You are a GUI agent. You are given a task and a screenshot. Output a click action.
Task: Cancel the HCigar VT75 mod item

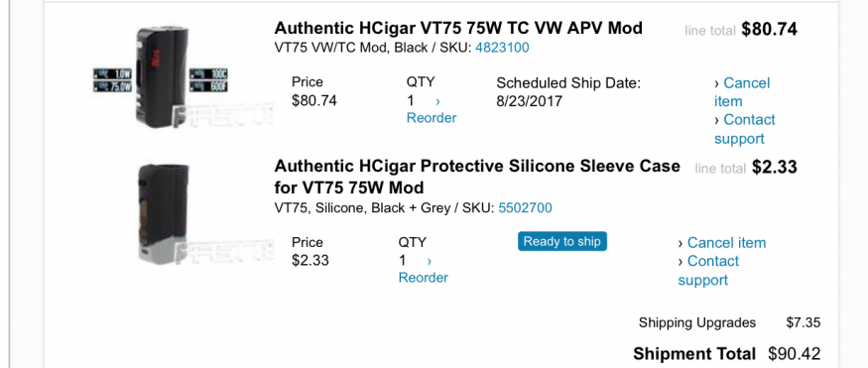[x=742, y=92]
